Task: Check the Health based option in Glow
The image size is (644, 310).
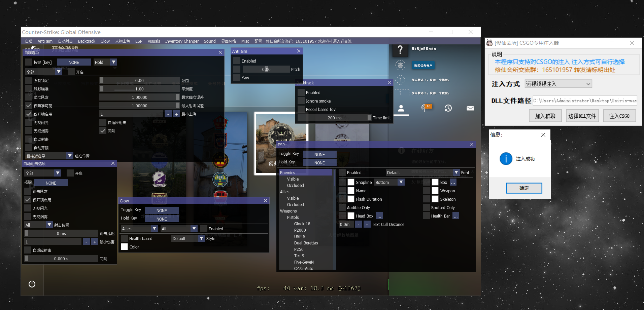Action: [x=125, y=238]
